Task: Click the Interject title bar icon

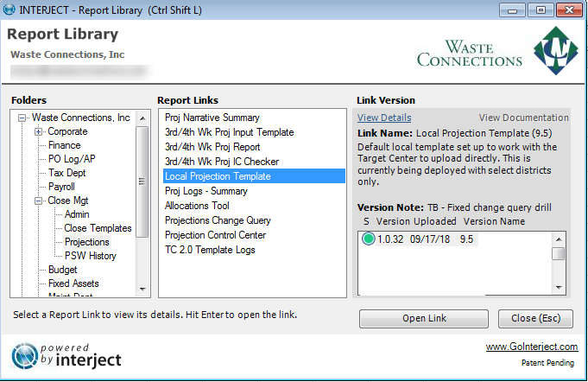Action: pyautogui.click(x=9, y=10)
